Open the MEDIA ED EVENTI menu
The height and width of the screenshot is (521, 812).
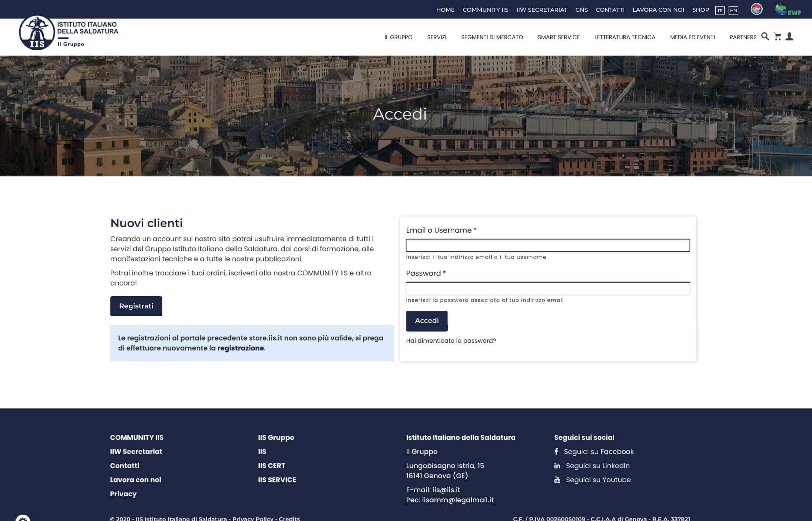(x=692, y=37)
